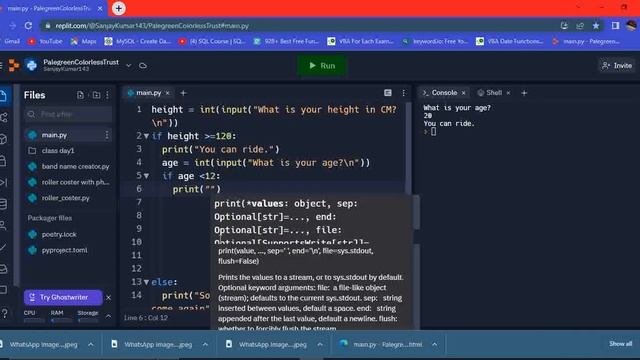Close the main.py browser tab
Screen dimensions: 640x360
point(100,8)
